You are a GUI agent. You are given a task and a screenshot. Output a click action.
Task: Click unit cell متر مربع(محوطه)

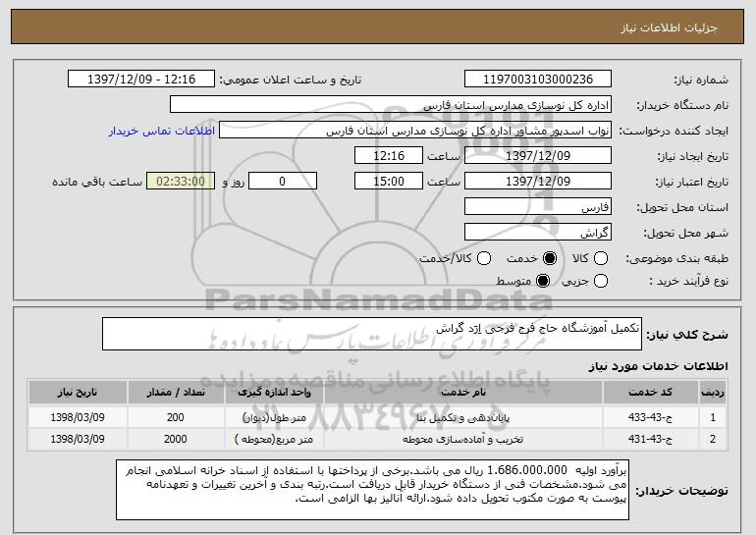point(274,440)
